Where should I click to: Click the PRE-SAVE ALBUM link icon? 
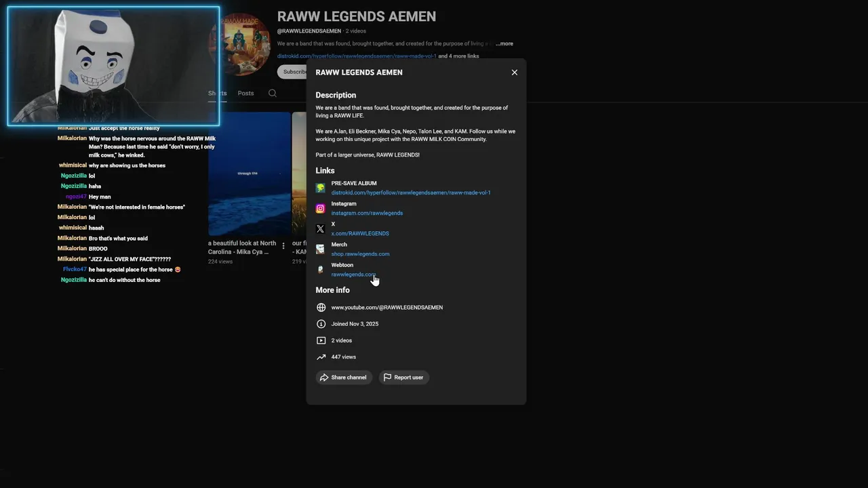(x=321, y=188)
